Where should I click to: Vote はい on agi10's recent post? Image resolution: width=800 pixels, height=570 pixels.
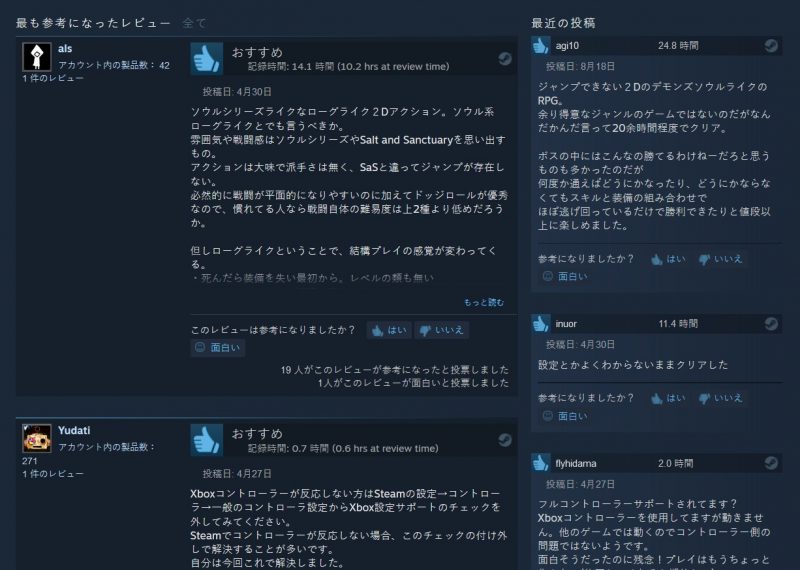pyautogui.click(x=668, y=259)
